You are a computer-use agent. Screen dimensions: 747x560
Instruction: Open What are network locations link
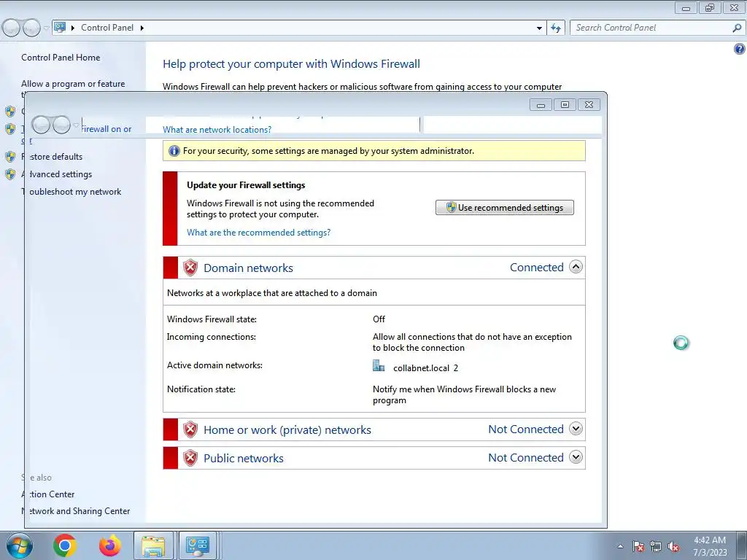217,130
